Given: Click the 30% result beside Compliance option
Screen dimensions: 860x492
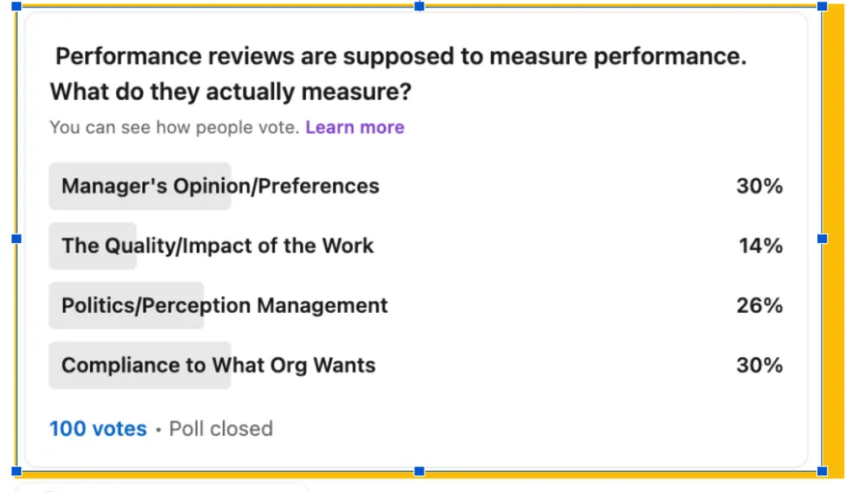Looking at the screenshot, I should coord(759,365).
